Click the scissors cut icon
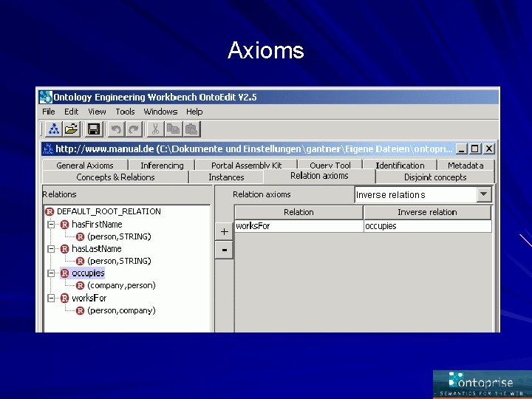532x399 pixels. [x=156, y=129]
